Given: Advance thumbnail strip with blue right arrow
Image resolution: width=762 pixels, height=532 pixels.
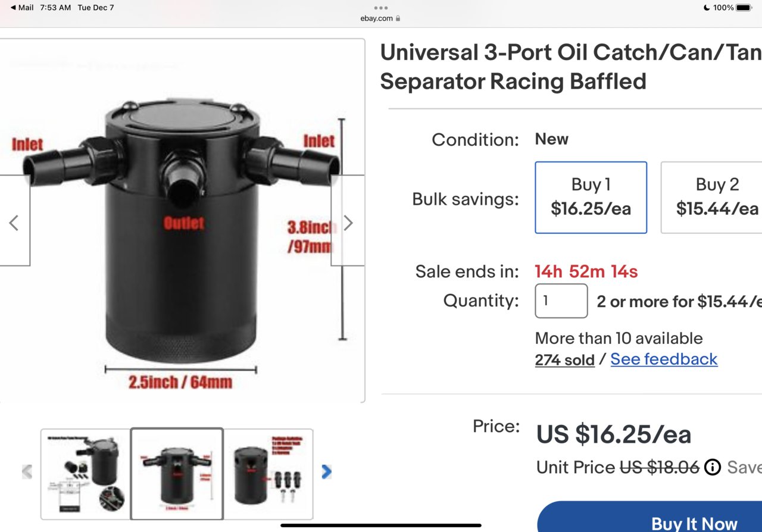Looking at the screenshot, I should [x=326, y=472].
